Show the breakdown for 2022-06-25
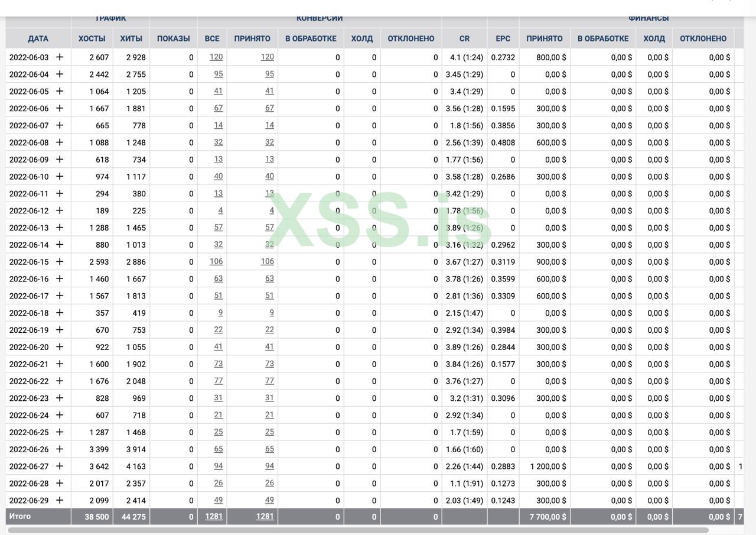Image resolution: width=756 pixels, height=535 pixels. 60,432
